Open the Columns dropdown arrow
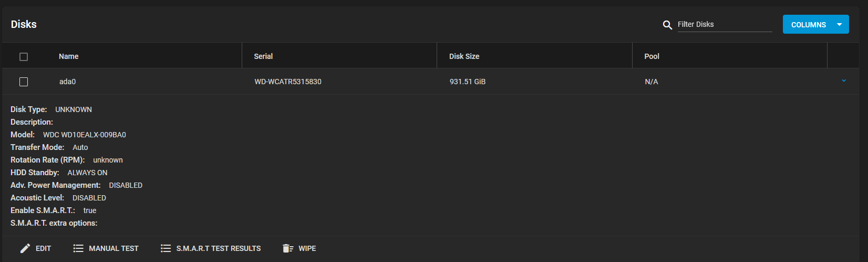This screenshot has width=868, height=262. tap(840, 25)
